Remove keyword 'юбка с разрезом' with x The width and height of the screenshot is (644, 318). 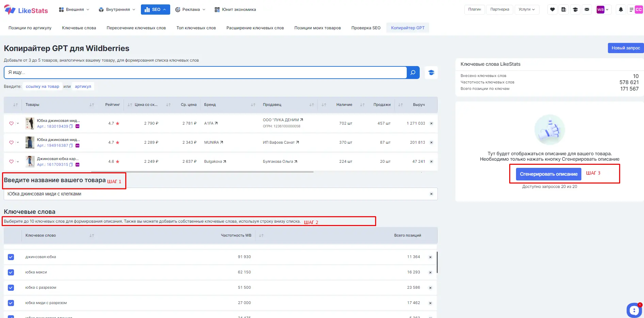[x=430, y=288]
